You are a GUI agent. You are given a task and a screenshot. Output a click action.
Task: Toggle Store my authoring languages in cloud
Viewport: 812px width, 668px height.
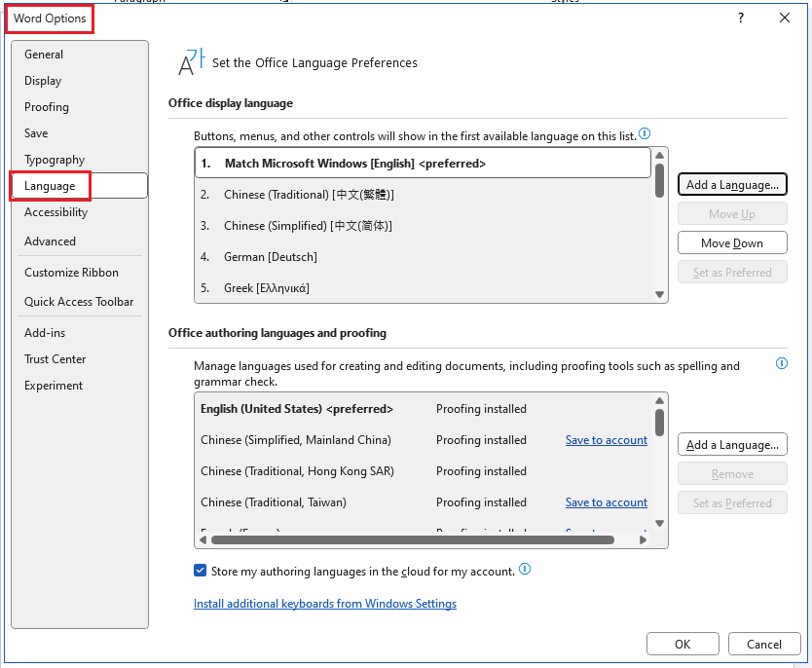point(200,571)
